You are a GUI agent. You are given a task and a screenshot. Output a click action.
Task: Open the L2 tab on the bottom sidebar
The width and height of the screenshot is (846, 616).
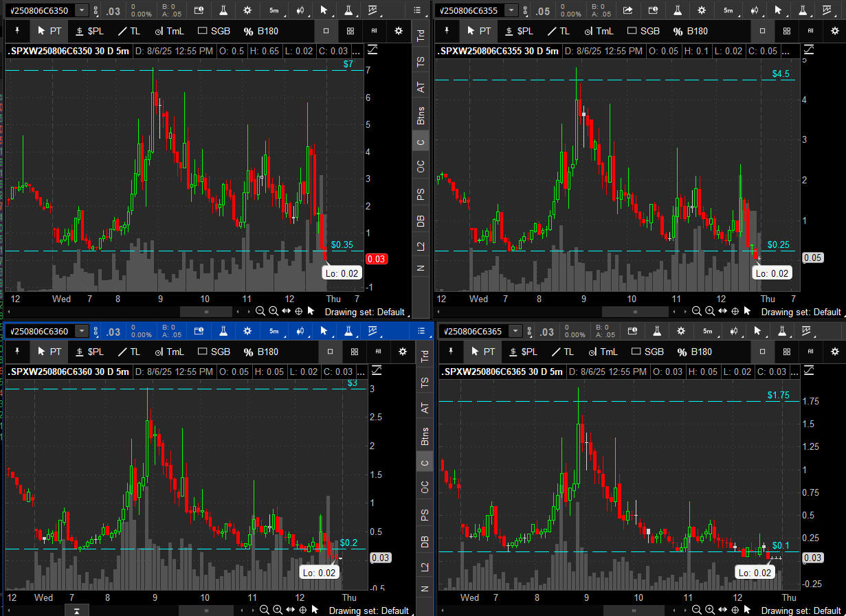pos(424,566)
